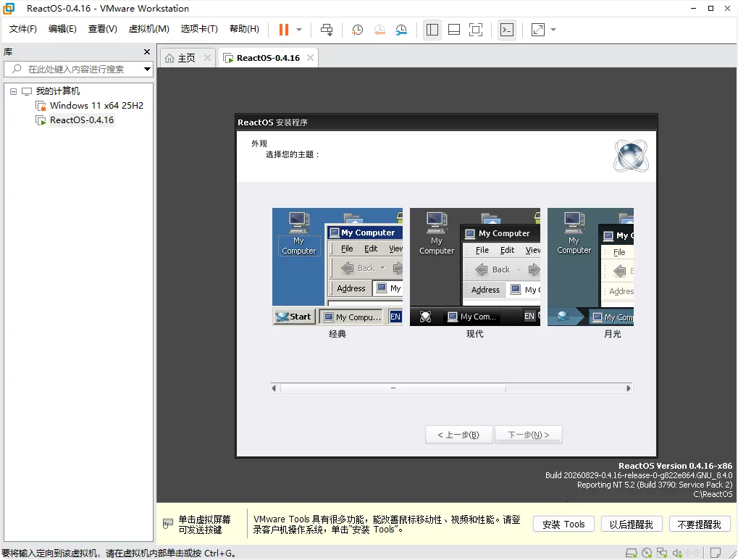Click the running ReactOS VM icon in library
This screenshot has width=738, height=560.
(41, 120)
